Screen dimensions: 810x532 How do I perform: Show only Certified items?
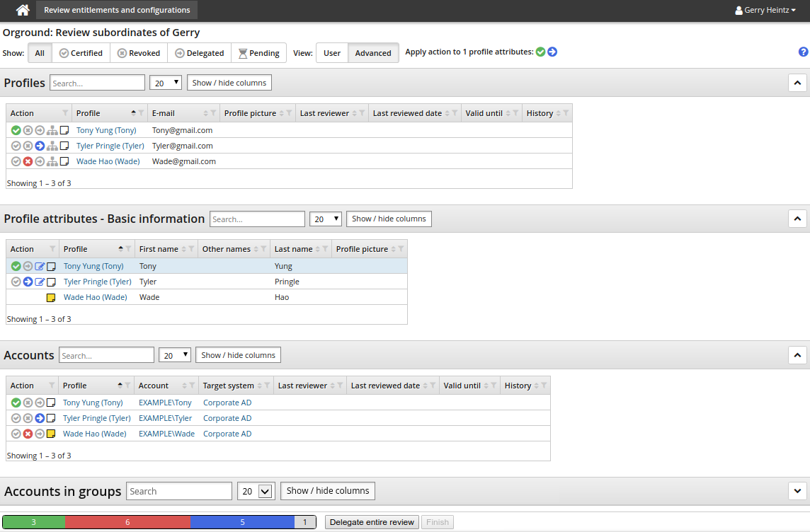(81, 53)
